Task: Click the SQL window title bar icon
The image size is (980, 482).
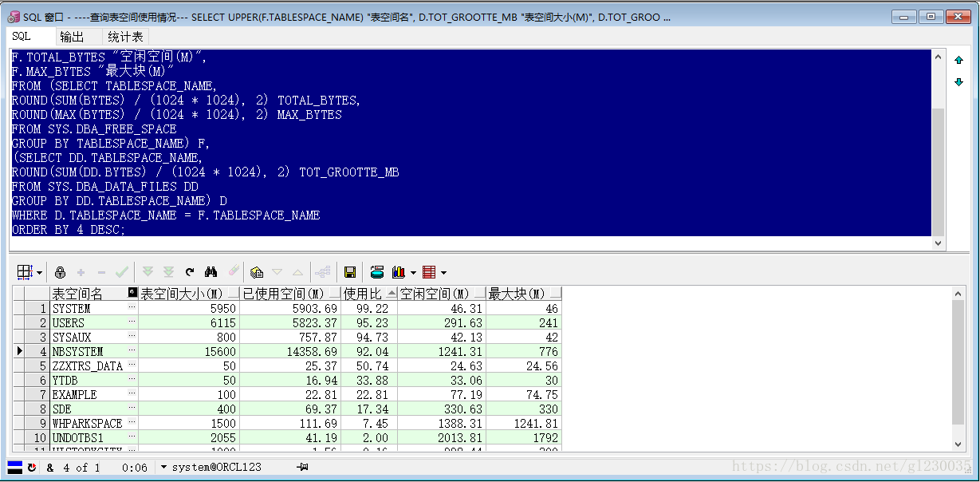Action: pos(14,16)
